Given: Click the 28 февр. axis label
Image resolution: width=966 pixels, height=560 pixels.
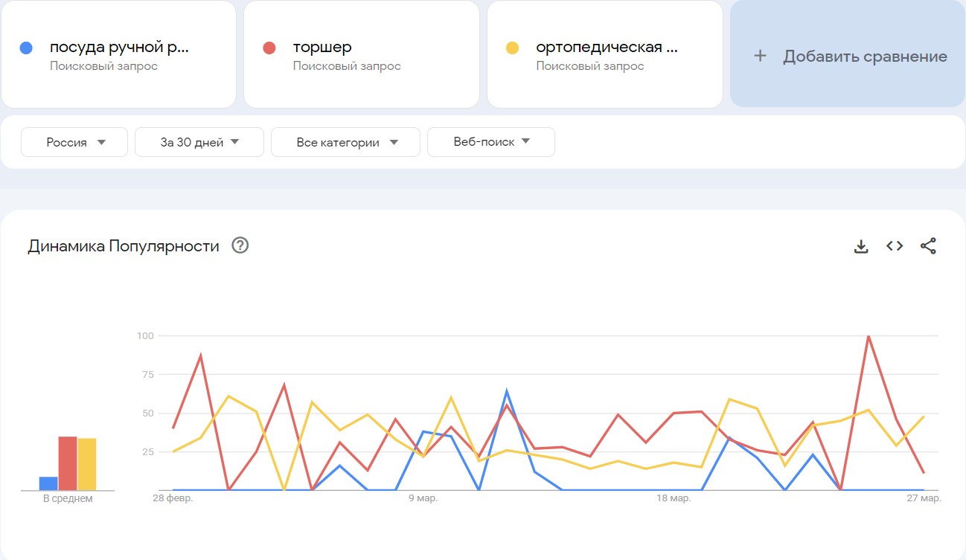Looking at the screenshot, I should (x=173, y=498).
